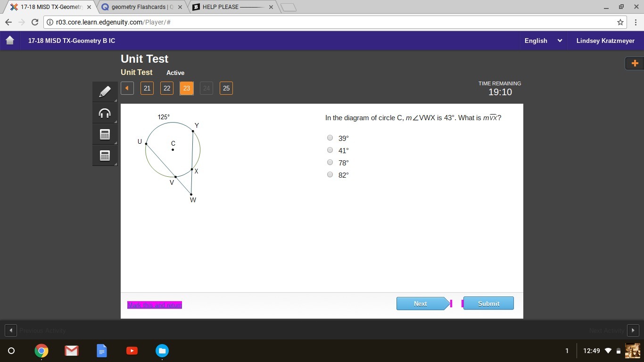Go to Next Activity arrow
Viewport: 644px width, 362px height.
pyautogui.click(x=633, y=330)
